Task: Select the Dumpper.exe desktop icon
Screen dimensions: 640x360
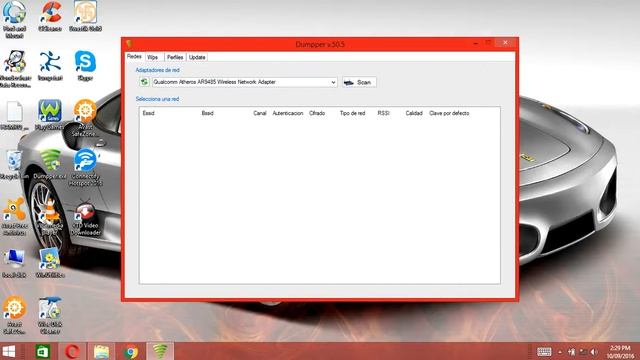Action: [50, 164]
